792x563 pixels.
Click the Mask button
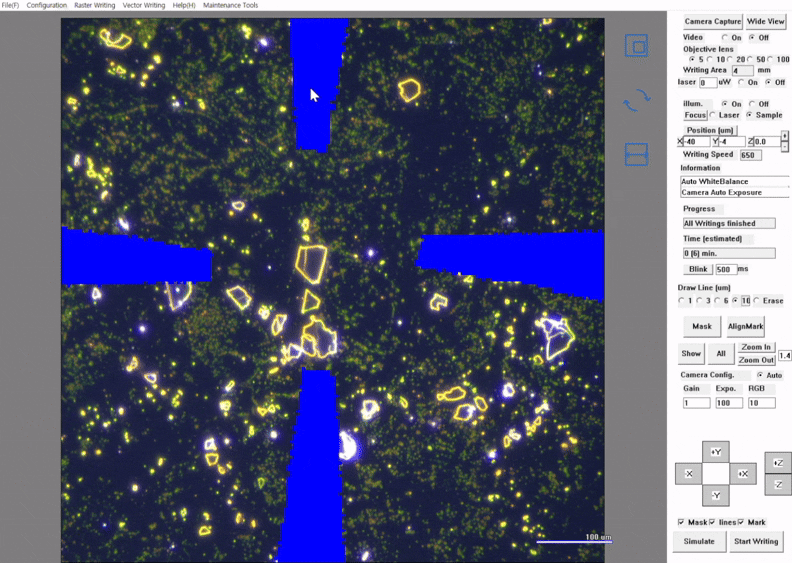tap(702, 326)
